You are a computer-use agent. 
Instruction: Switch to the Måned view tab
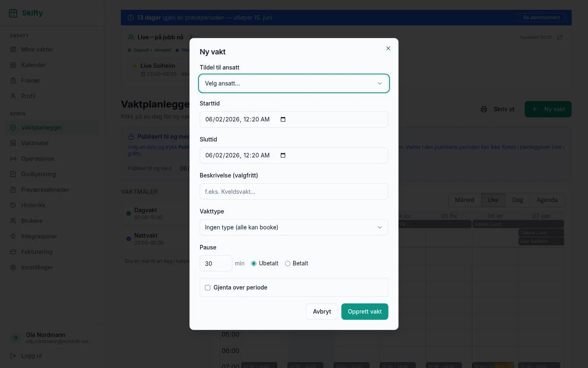tap(465, 200)
